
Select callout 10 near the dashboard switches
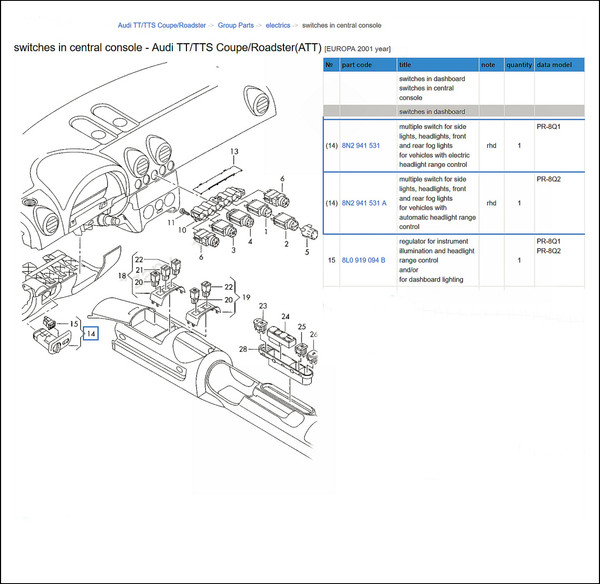(x=181, y=230)
